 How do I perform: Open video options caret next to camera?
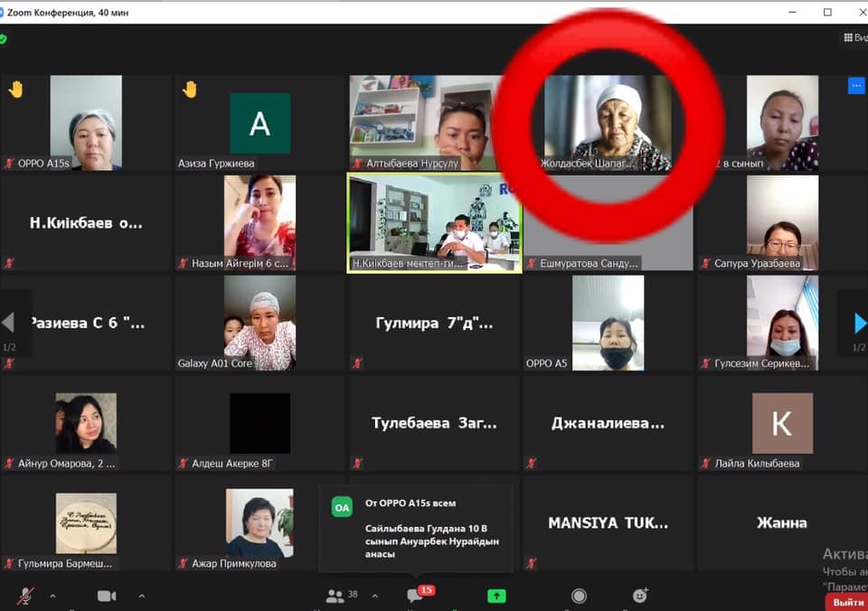(x=142, y=596)
